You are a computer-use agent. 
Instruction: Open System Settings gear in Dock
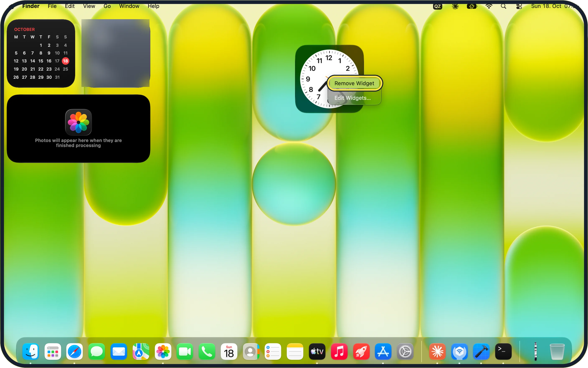pos(405,352)
